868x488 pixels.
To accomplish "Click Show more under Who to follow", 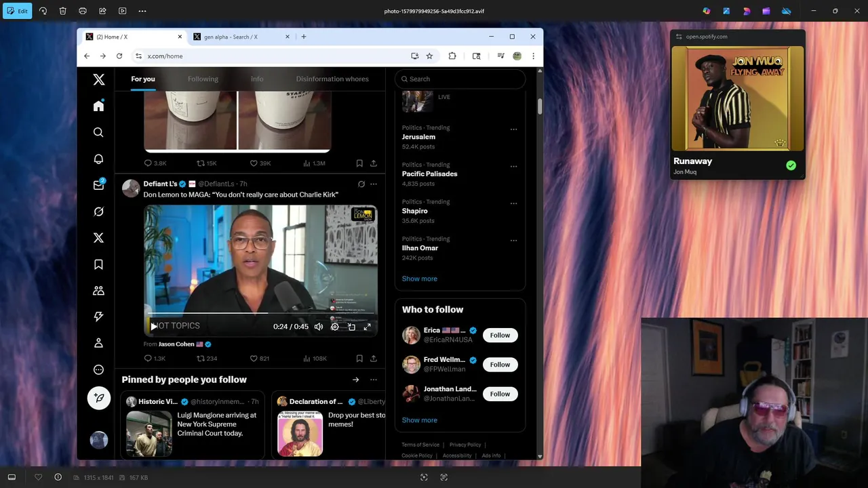I will pyautogui.click(x=419, y=420).
